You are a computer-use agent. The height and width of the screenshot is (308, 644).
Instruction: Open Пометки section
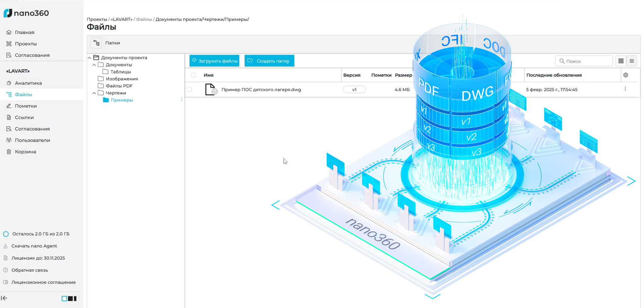tap(25, 106)
